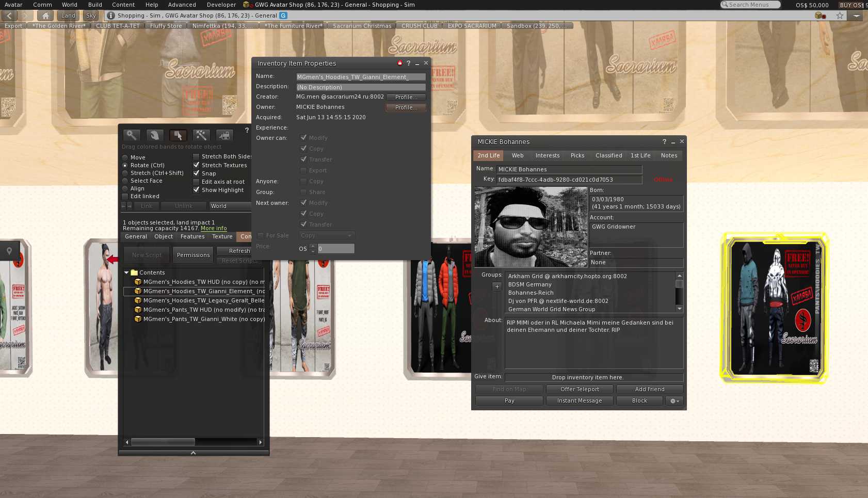Viewport: 868px width, 498px height.
Task: Uncheck Stretch Textures
Action: click(196, 165)
